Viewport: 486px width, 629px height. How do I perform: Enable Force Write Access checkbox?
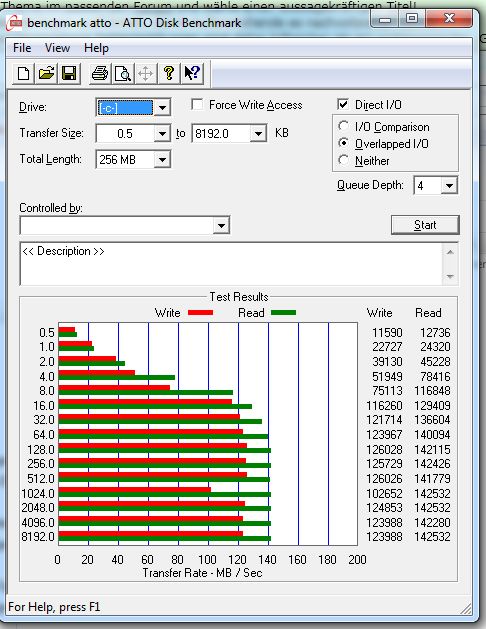[197, 105]
